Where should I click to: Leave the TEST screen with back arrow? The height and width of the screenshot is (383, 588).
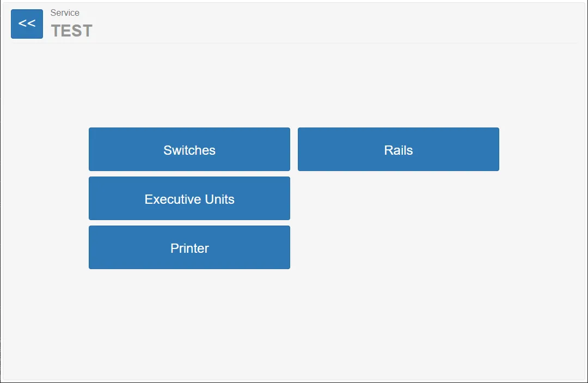tap(27, 24)
